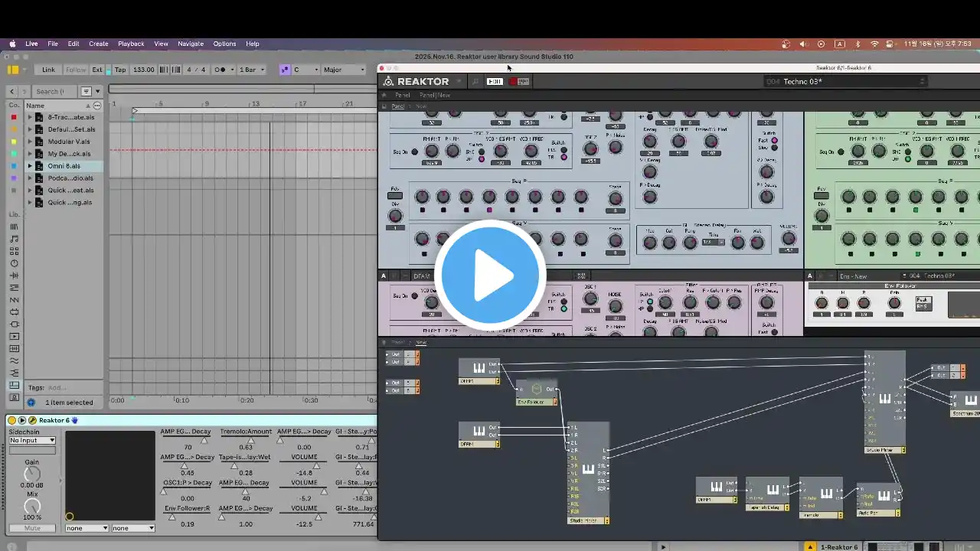The width and height of the screenshot is (980, 551).
Task: Click the browser filter icon
Action: (87, 91)
